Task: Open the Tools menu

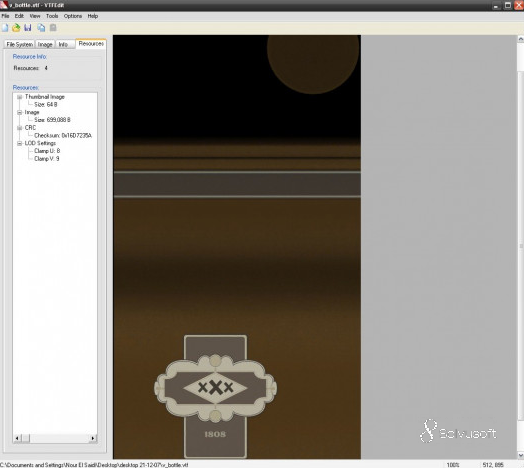Action: click(52, 16)
